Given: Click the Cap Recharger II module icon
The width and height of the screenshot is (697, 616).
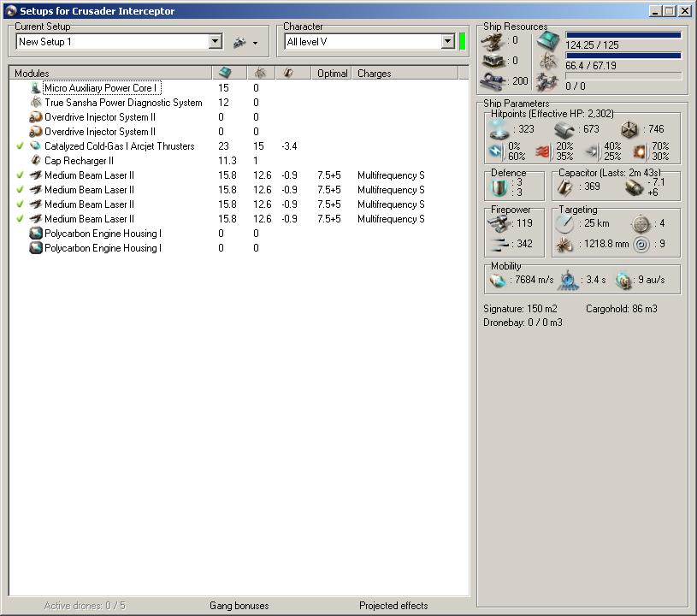Looking at the screenshot, I should click(36, 160).
